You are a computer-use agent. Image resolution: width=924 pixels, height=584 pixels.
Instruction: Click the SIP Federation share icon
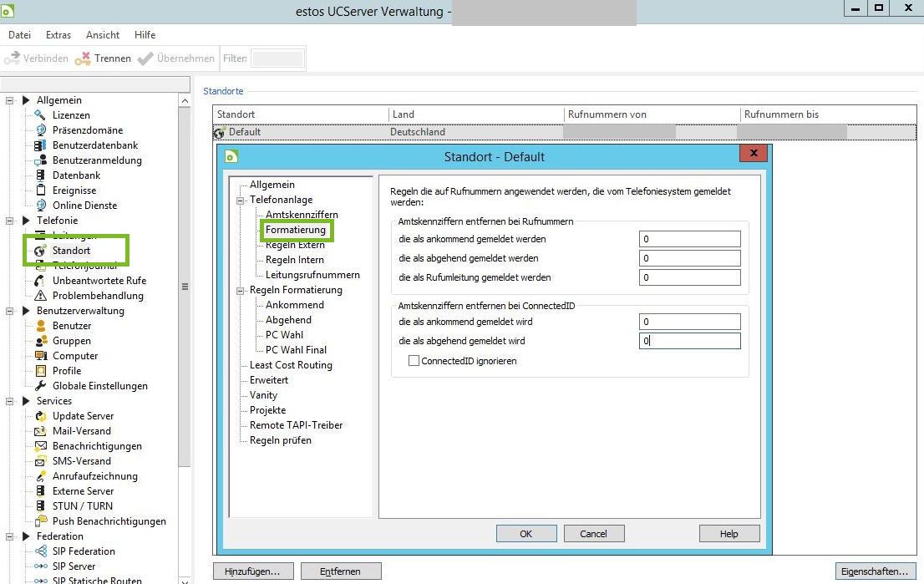point(41,551)
